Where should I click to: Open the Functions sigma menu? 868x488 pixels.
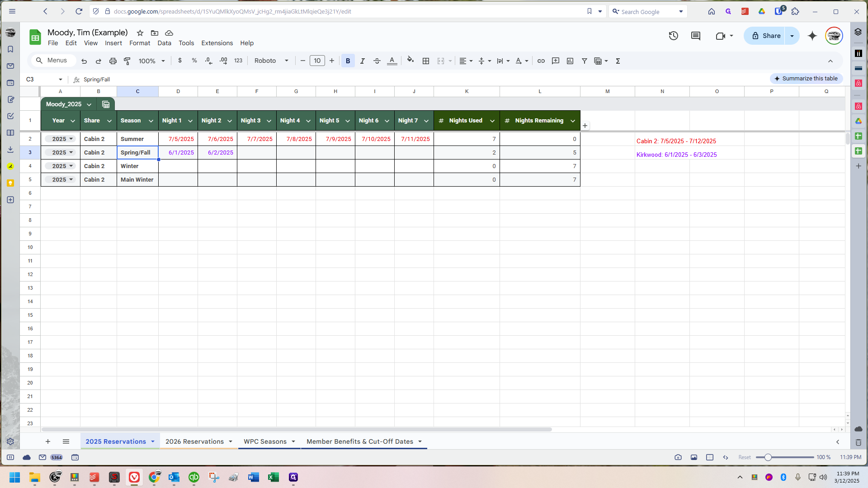pyautogui.click(x=618, y=61)
